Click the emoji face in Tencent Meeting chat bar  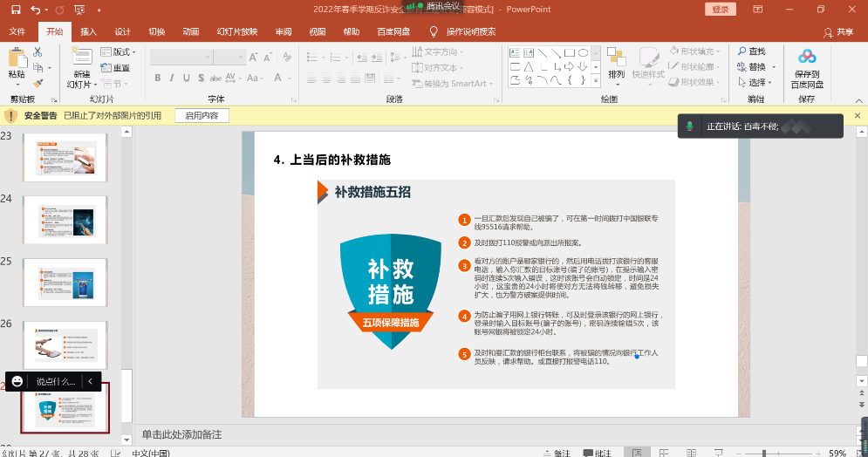click(x=17, y=381)
